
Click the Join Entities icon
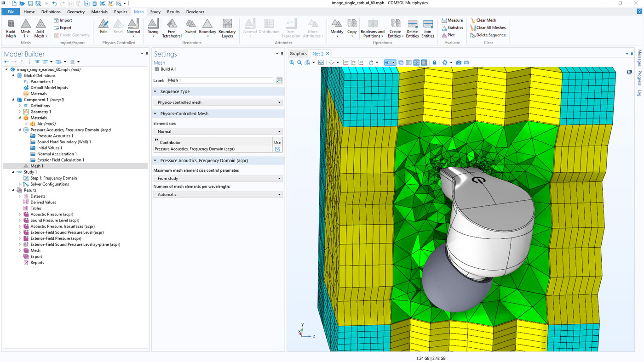(x=428, y=28)
